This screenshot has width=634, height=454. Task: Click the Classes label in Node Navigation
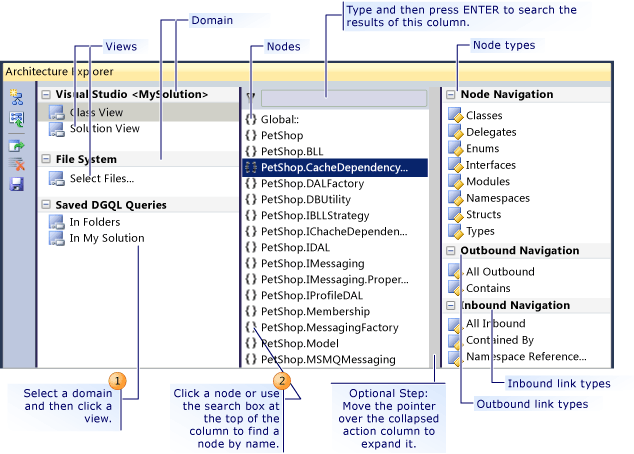point(484,116)
